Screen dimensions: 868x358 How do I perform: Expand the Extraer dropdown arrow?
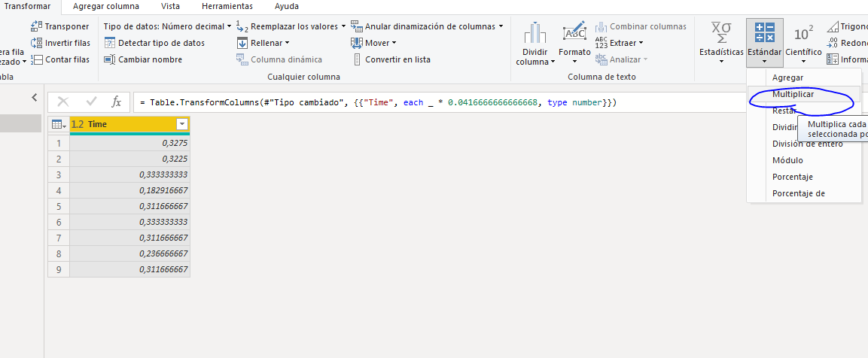click(x=641, y=43)
